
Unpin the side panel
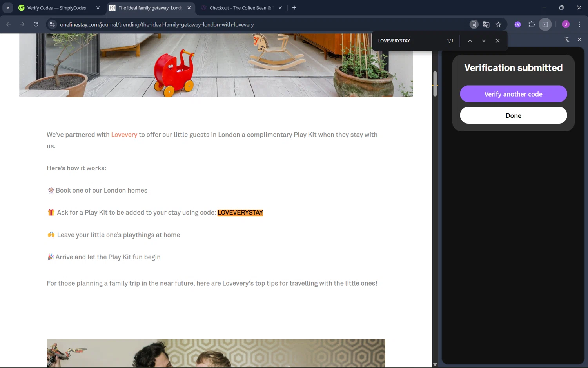(x=567, y=40)
